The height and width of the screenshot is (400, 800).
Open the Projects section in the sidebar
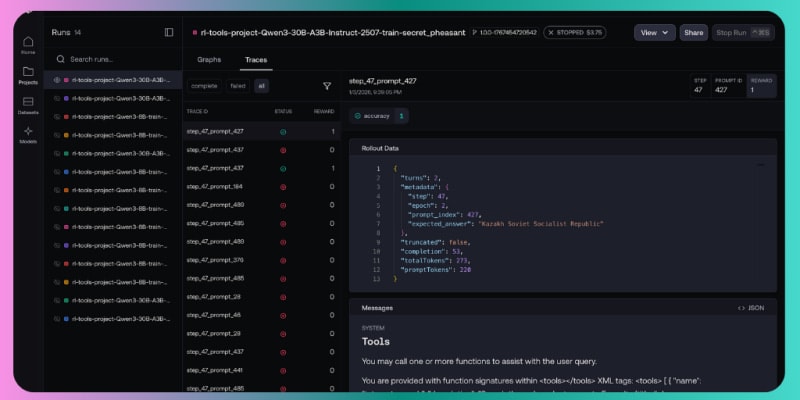point(28,75)
